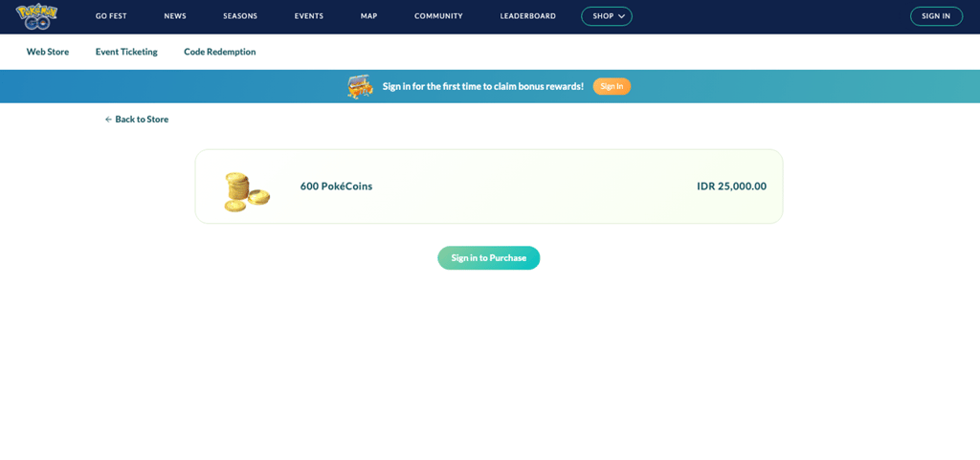Viewport: 980px width, 460px height.
Task: Visit the Community page
Action: tap(438, 16)
